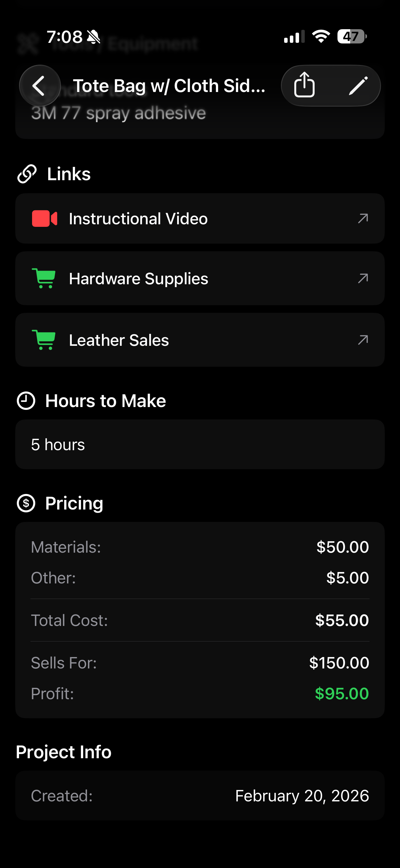
Task: Tap the share icon
Action: tap(304, 85)
